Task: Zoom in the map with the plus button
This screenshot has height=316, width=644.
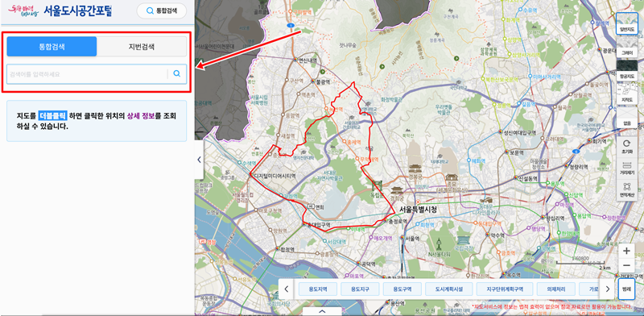Action: 627,251
